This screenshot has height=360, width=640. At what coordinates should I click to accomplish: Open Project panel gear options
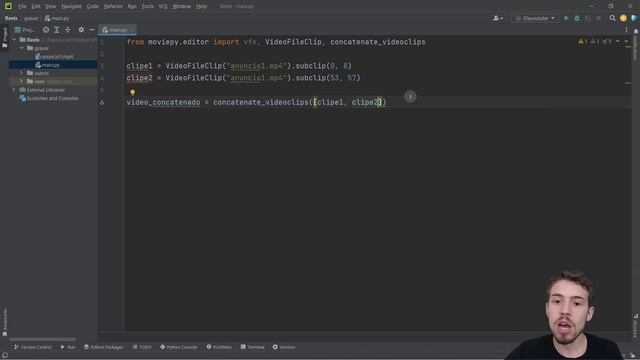click(x=81, y=30)
